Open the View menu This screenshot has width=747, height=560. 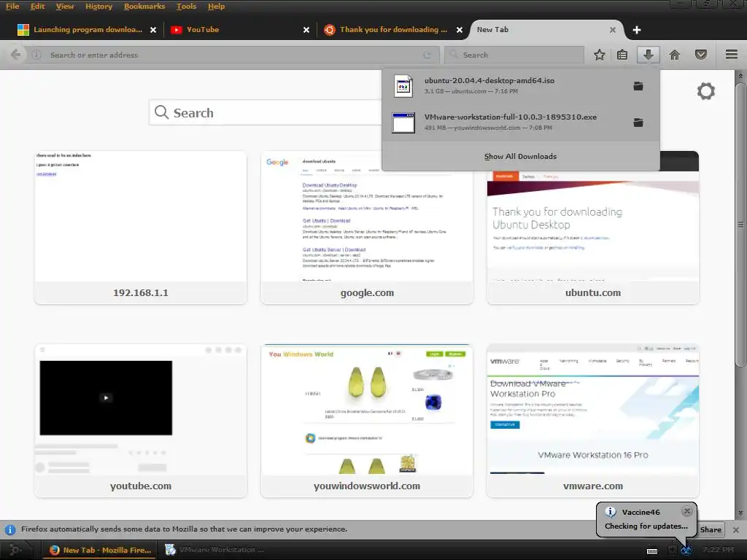coord(65,6)
